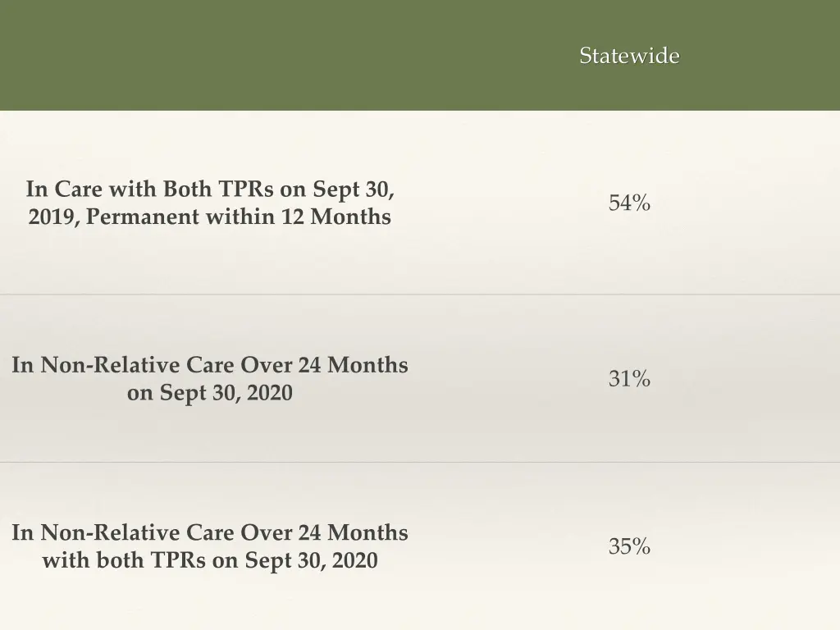Select the line 'on Sept 30, 2020'
840x630 pixels.
pyautogui.click(x=210, y=393)
